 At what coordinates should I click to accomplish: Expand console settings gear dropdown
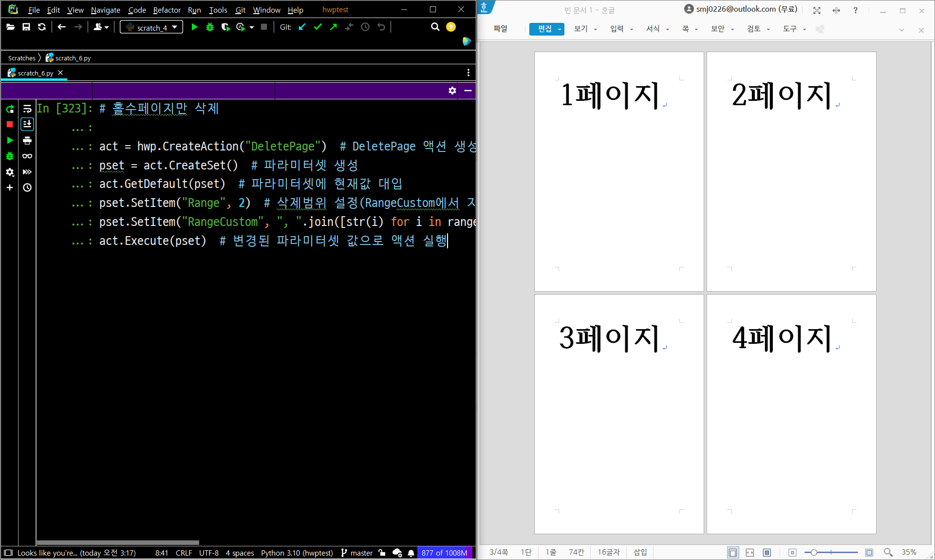tap(10, 172)
